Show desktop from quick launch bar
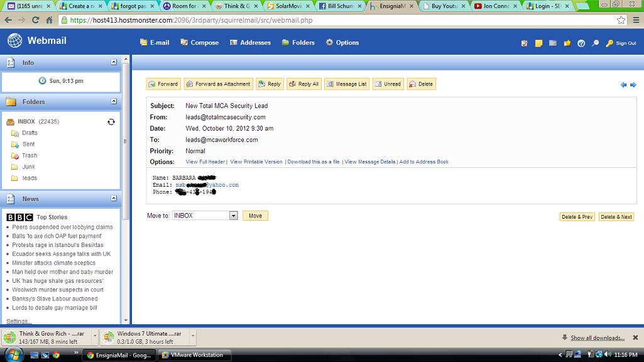 (35, 355)
